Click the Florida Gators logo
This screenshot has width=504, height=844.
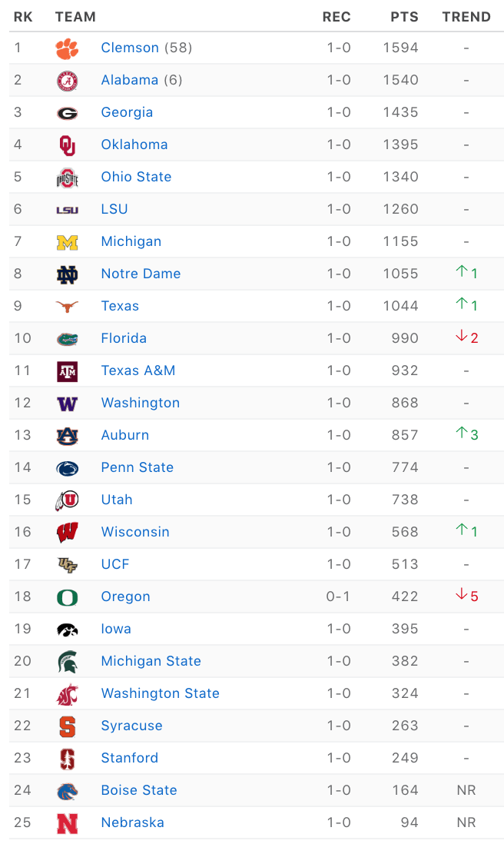click(68, 339)
